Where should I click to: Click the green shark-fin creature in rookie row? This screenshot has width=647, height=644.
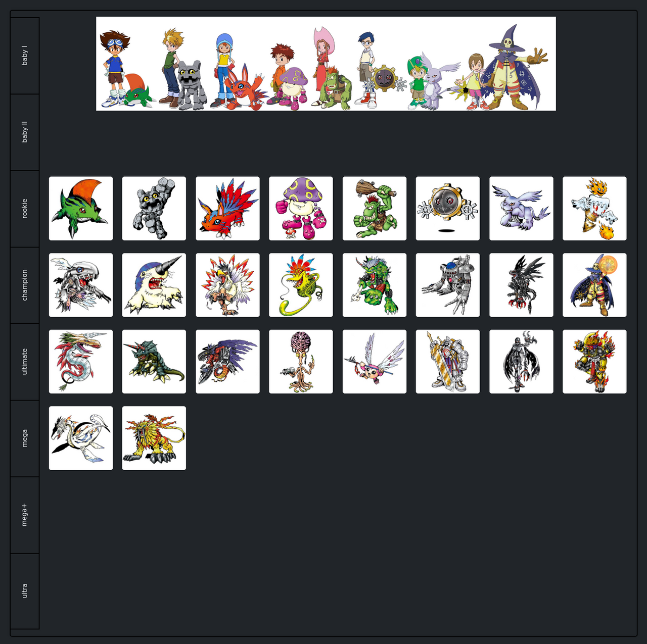(81, 209)
